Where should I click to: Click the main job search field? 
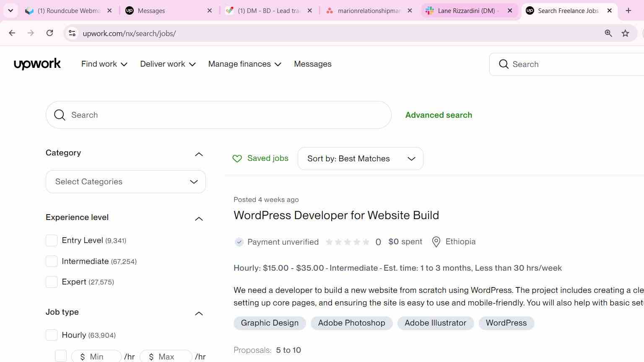(218, 115)
